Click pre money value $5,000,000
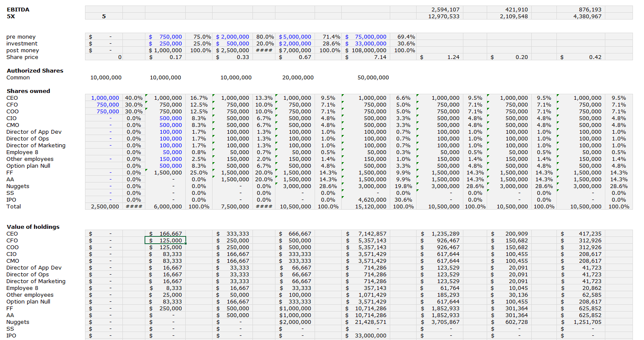 (295, 37)
